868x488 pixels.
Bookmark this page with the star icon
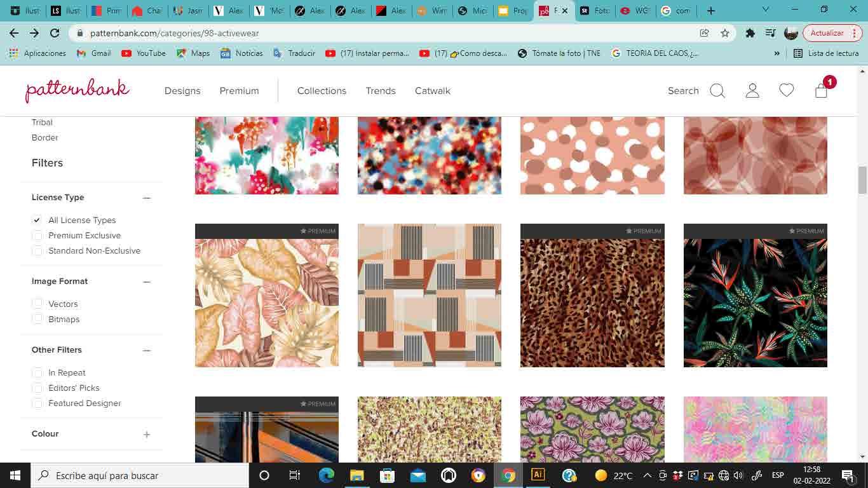725,33
